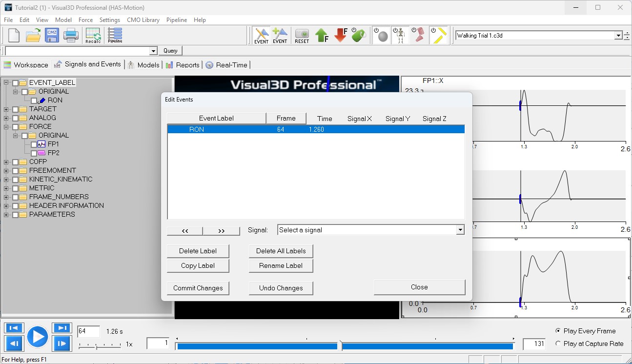Click the green up-arrow force icon

[x=322, y=36]
